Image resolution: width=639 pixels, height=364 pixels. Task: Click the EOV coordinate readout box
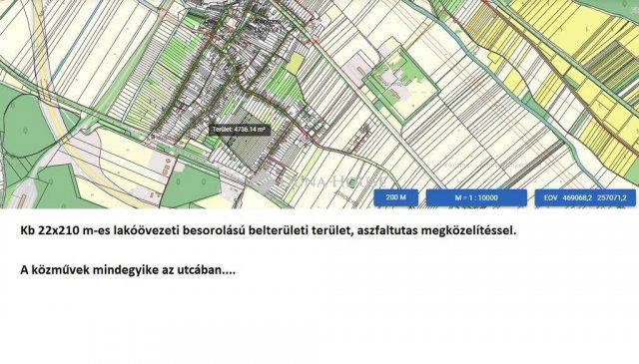585,197
